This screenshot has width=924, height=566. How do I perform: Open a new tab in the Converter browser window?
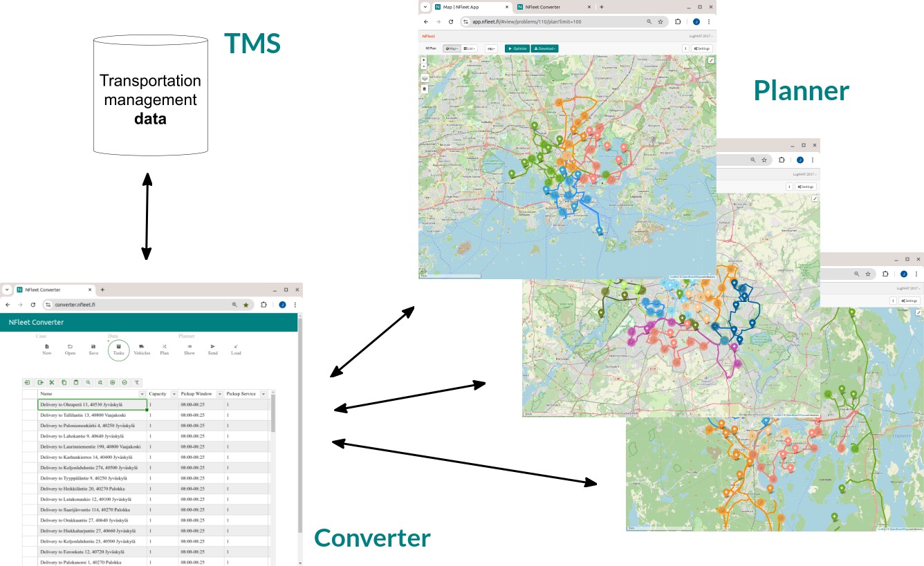pyautogui.click(x=102, y=290)
